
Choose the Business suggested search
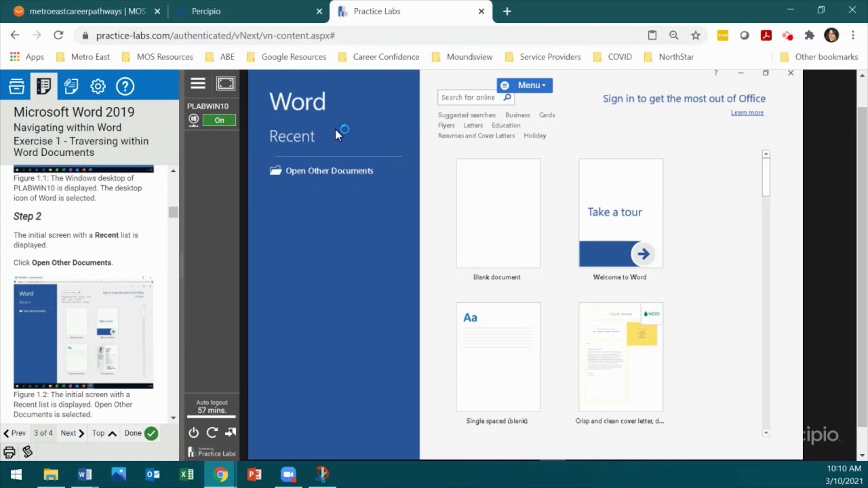point(517,115)
